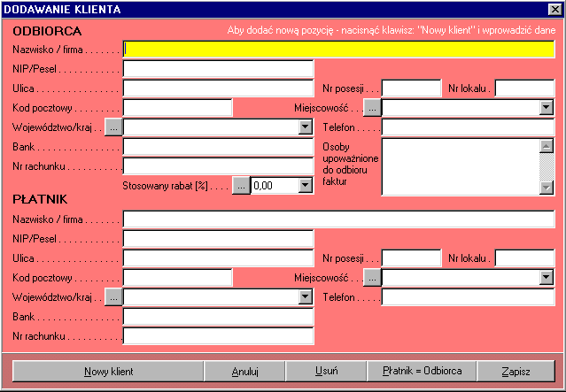
Task: Expand the Płatnik Województwo/kraj dropdown
Action: point(305,297)
